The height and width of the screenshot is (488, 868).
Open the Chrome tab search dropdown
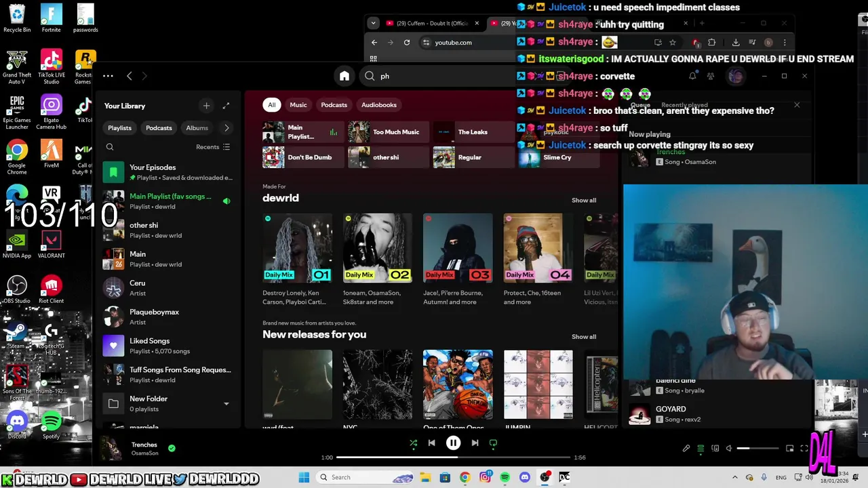click(373, 23)
